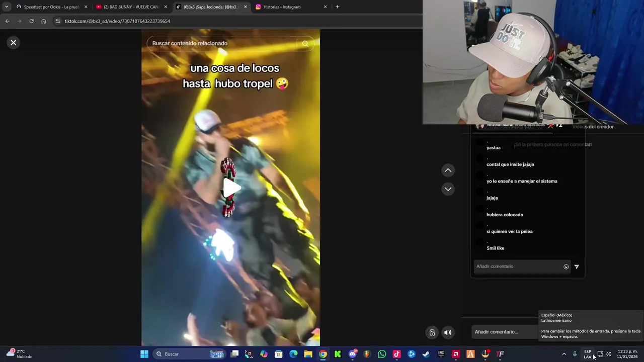View site information icon in address bar
This screenshot has height=362, width=644.
click(58, 21)
